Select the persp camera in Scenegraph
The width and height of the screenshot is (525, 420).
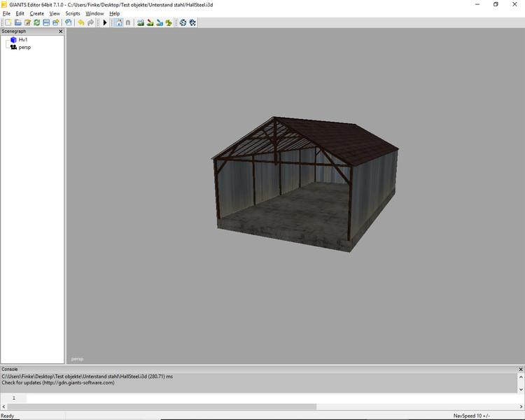pos(24,47)
